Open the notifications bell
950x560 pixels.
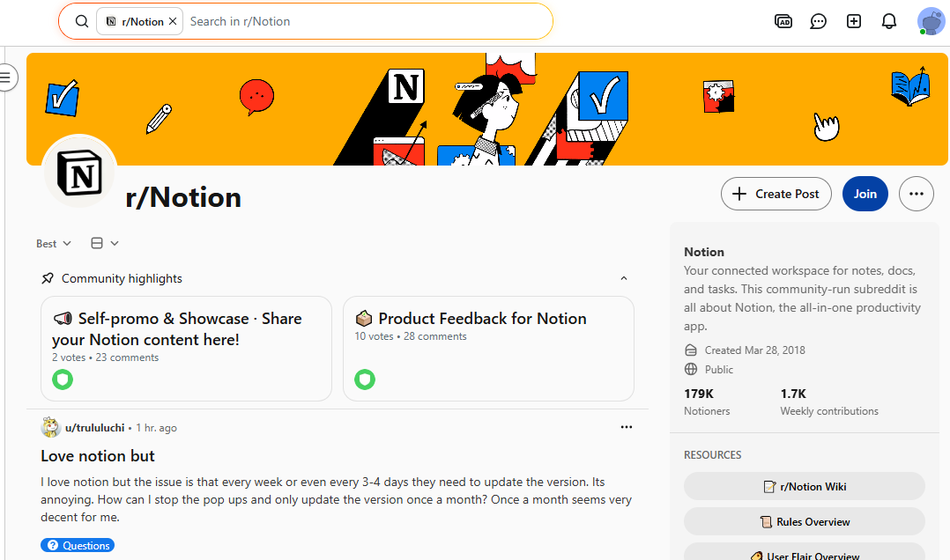[889, 21]
